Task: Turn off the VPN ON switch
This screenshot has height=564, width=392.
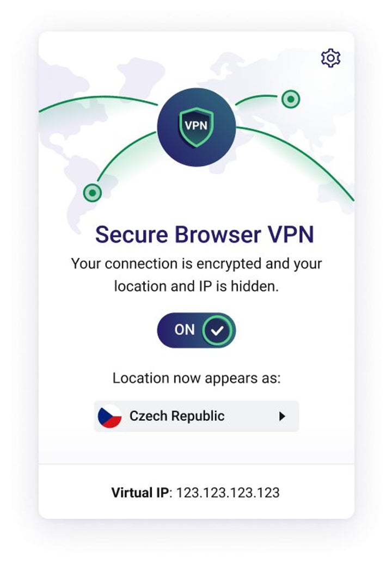Action: pos(197,330)
